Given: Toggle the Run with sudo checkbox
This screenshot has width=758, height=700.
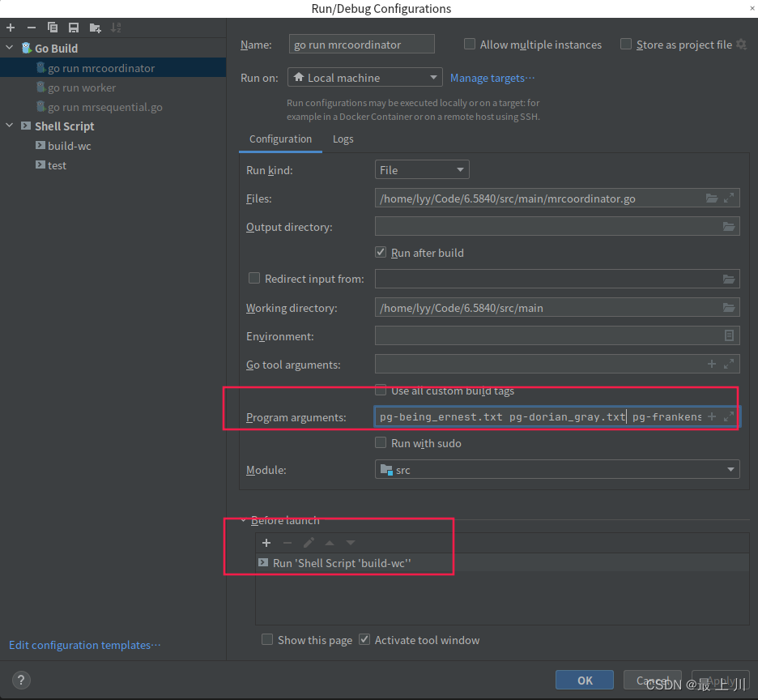Looking at the screenshot, I should [381, 443].
